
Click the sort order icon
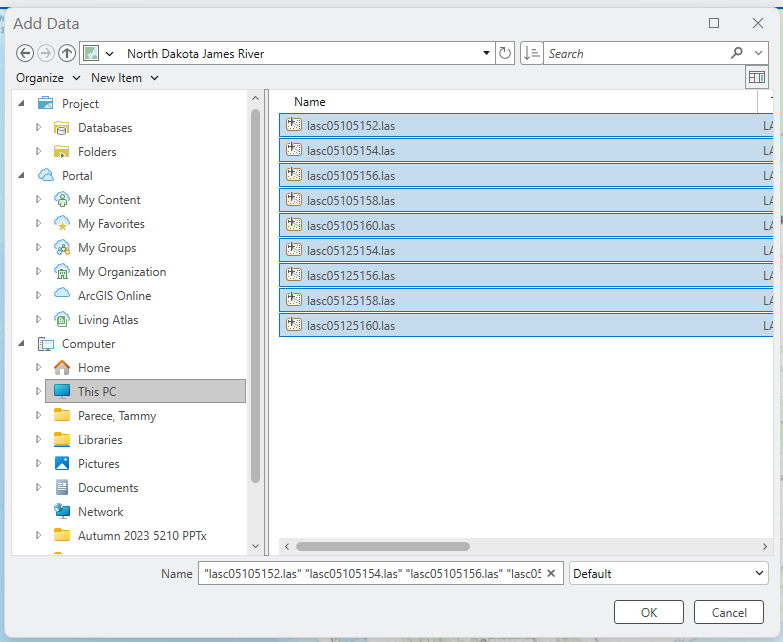(x=531, y=53)
